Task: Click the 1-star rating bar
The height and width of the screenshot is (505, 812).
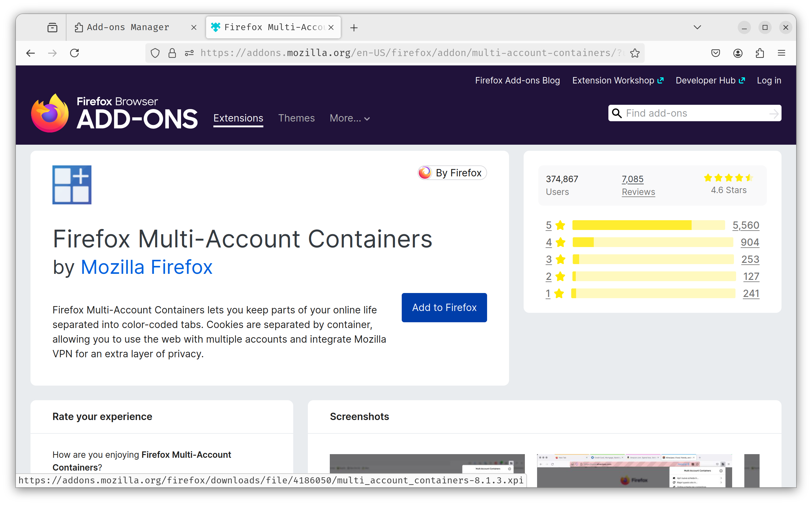Action: click(x=653, y=293)
